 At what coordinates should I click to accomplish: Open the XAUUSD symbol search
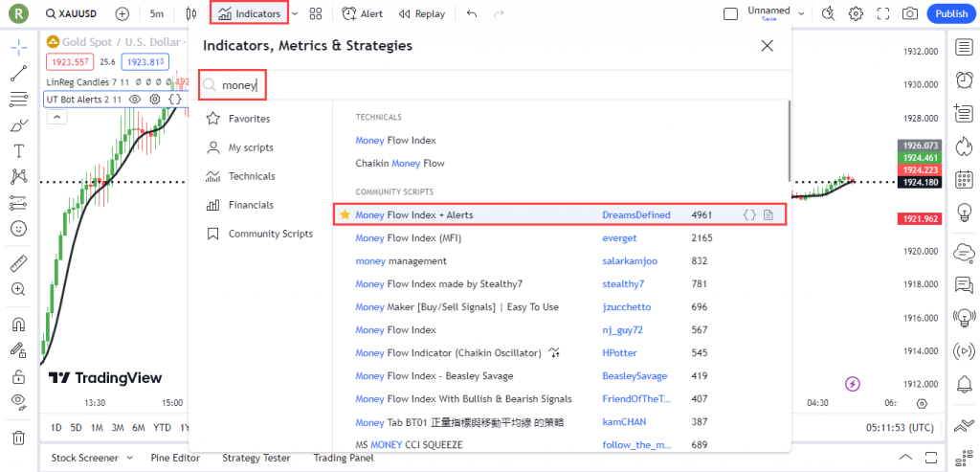(73, 13)
